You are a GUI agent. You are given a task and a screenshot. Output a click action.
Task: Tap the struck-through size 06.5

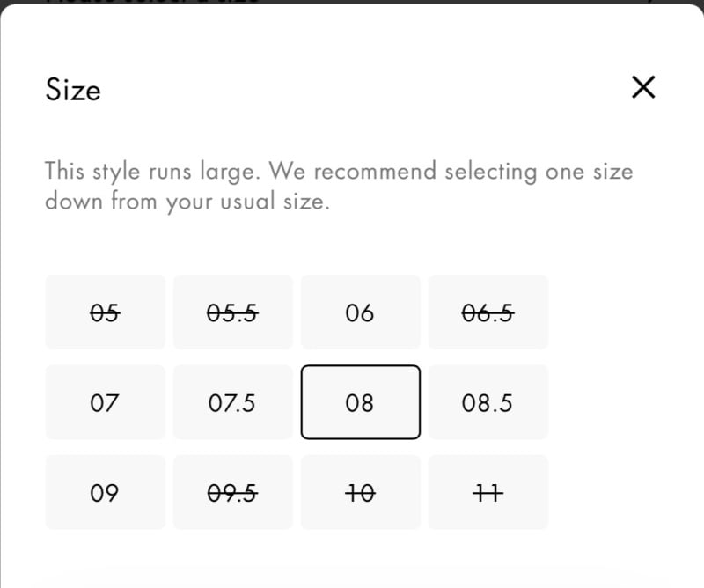coord(488,312)
